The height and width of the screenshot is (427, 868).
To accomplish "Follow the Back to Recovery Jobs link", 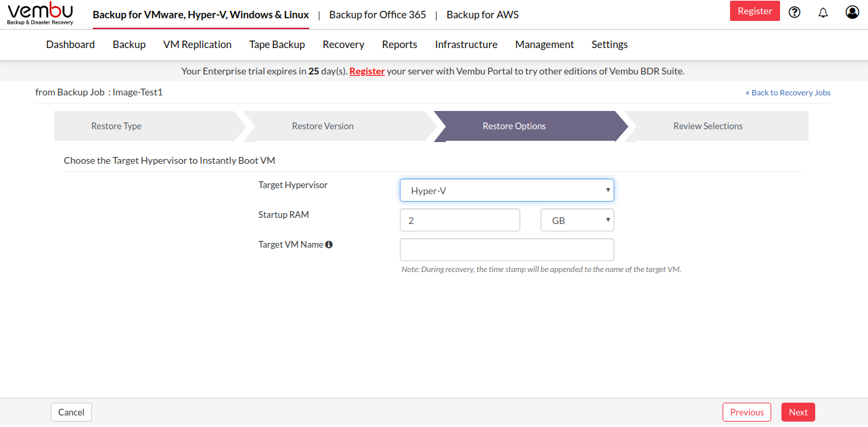I will [x=788, y=93].
